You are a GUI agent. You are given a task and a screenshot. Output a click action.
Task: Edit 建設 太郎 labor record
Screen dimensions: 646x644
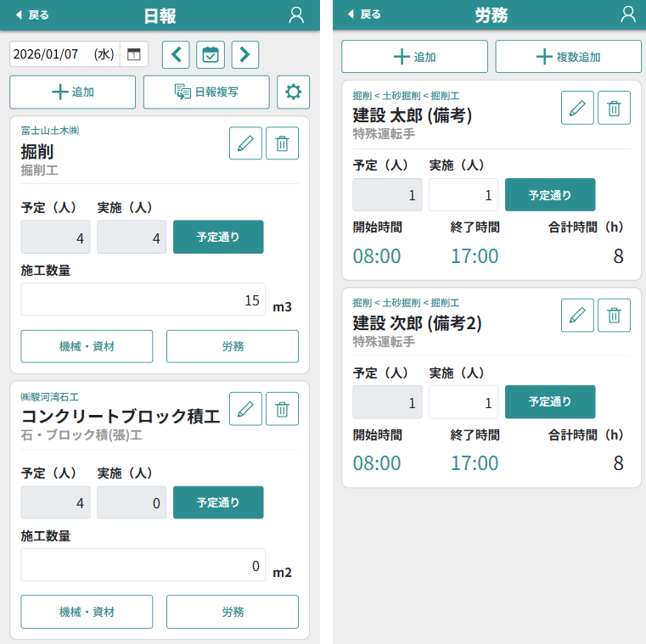point(577,108)
